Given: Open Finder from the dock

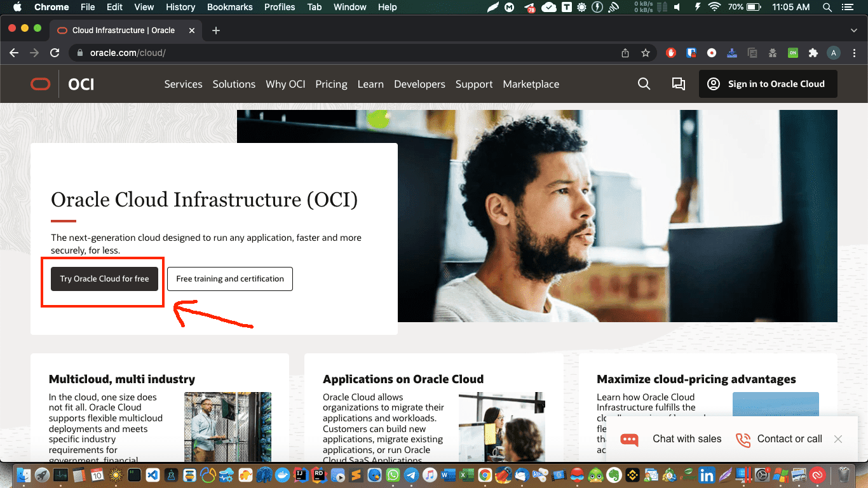Looking at the screenshot, I should (x=25, y=475).
